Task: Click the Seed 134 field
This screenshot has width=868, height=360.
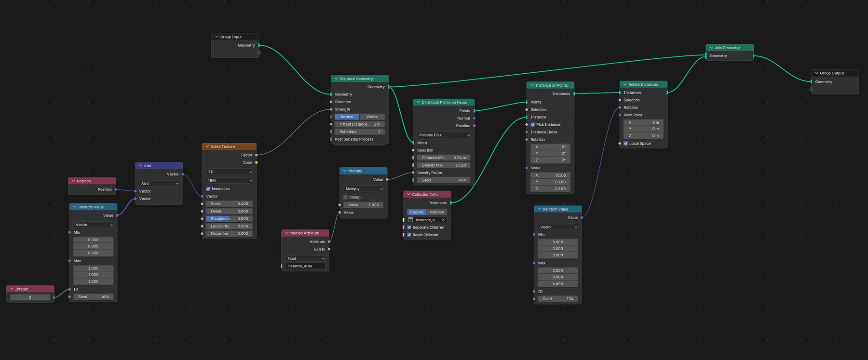Action: pyautogui.click(x=558, y=299)
